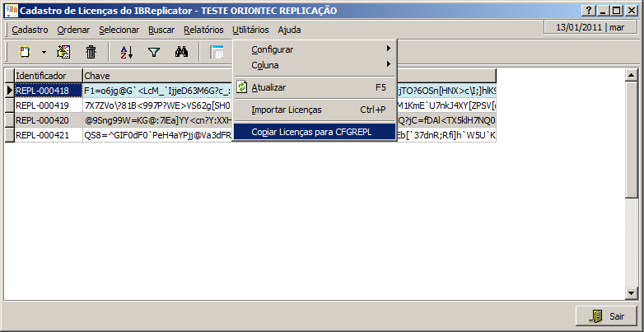
Task: Select the REPL-000419 row identifier
Action: tap(49, 105)
